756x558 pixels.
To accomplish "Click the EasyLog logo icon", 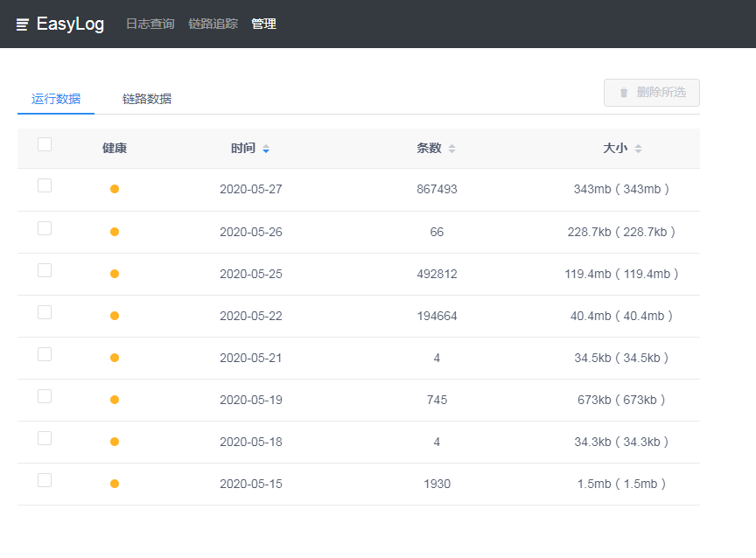I will (x=22, y=24).
